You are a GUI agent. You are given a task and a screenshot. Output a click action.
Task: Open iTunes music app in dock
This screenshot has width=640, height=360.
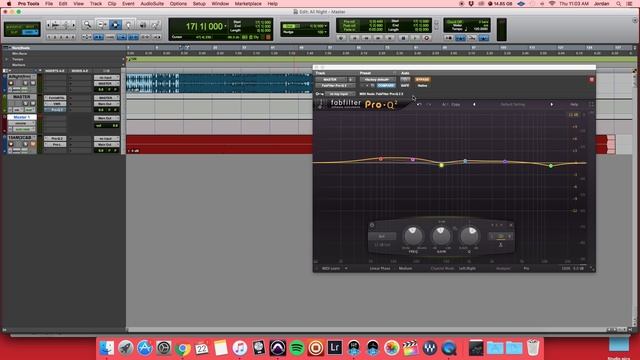pyautogui.click(x=240, y=348)
